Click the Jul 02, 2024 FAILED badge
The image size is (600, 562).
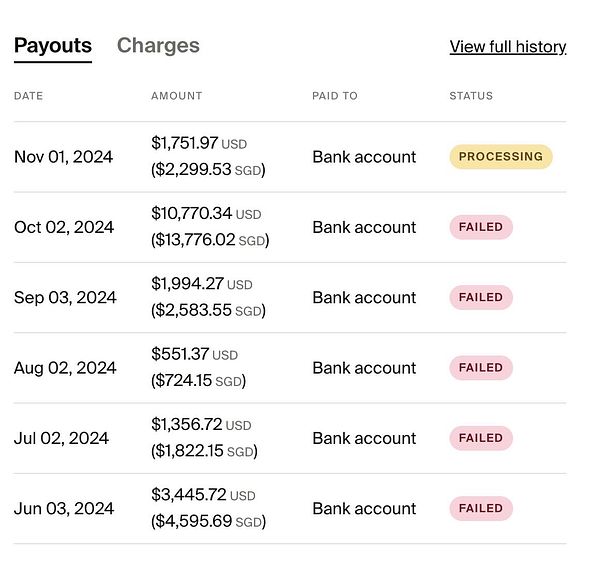481,438
